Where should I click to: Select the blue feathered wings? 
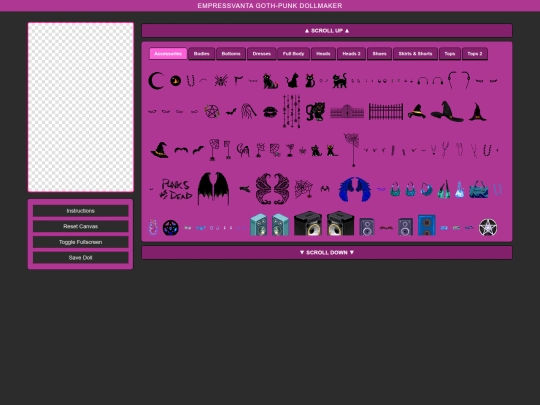coord(355,189)
